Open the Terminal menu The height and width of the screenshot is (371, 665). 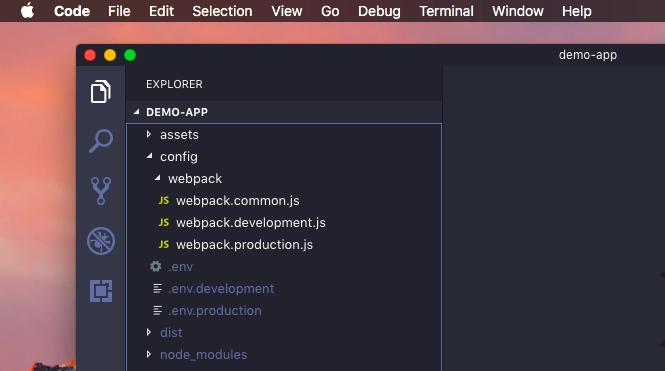(446, 11)
